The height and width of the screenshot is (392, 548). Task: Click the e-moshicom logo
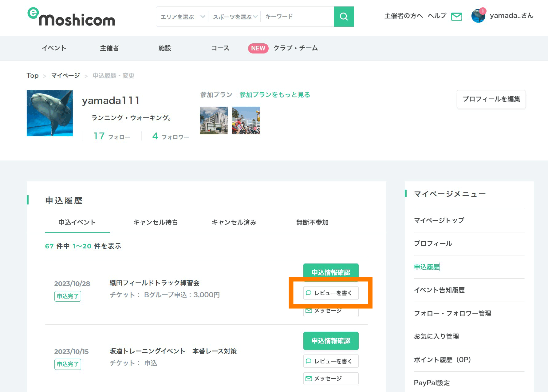[x=71, y=17]
